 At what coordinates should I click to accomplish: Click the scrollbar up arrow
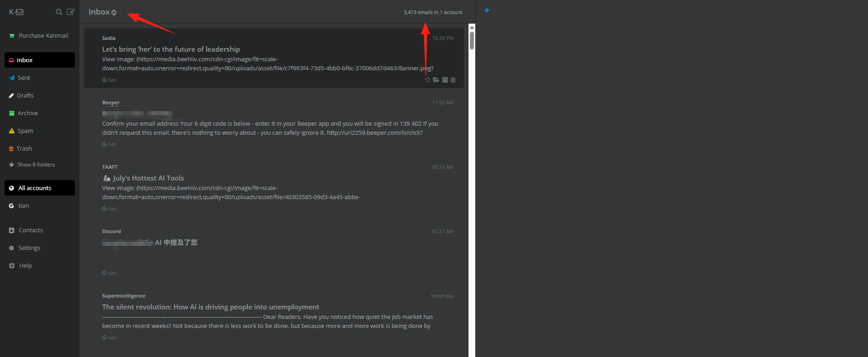(472, 27)
